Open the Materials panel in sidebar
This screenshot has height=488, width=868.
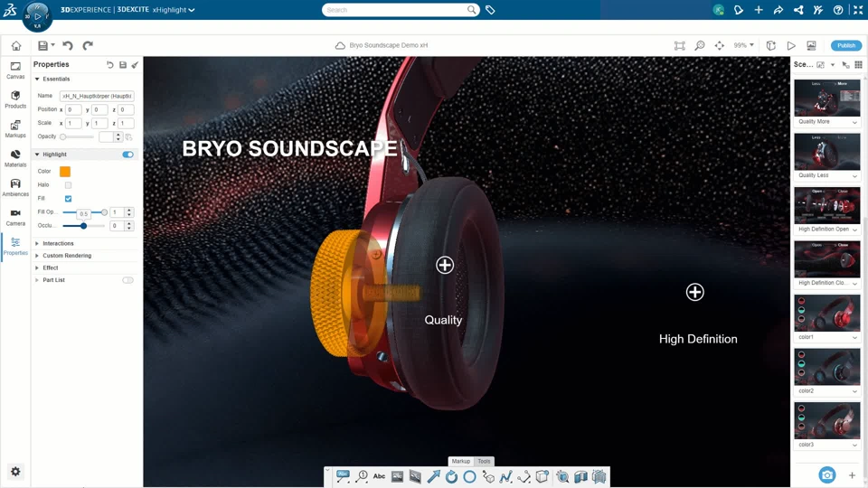pyautogui.click(x=15, y=158)
